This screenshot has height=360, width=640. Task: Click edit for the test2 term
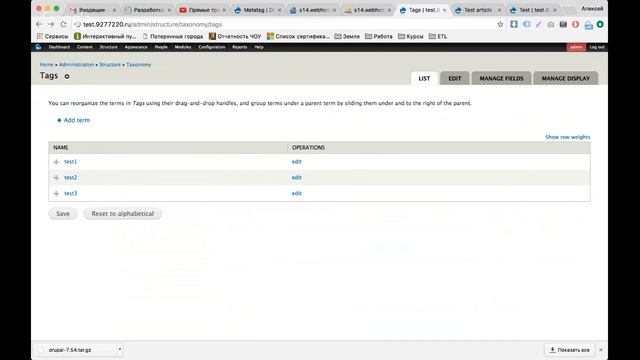(297, 178)
